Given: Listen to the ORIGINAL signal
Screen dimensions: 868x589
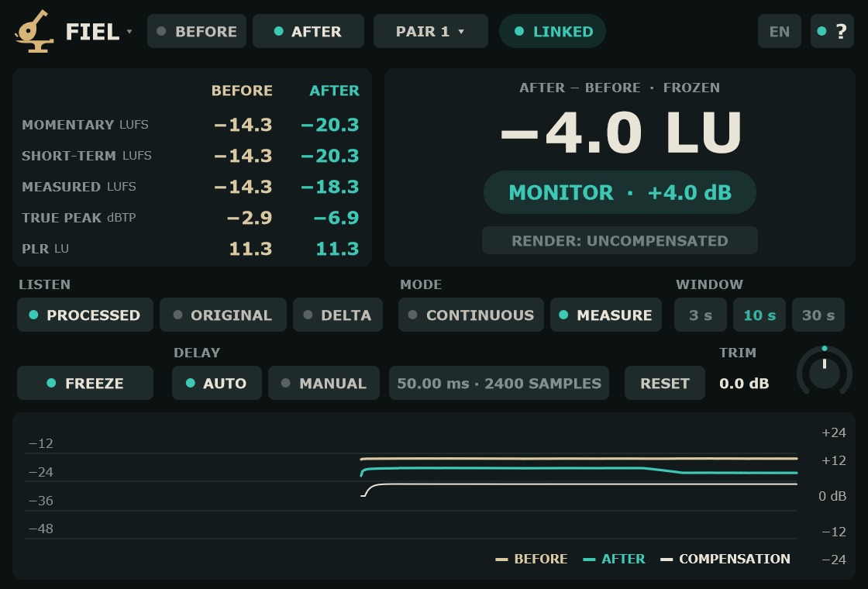Looking at the screenshot, I should pyautogui.click(x=223, y=315).
